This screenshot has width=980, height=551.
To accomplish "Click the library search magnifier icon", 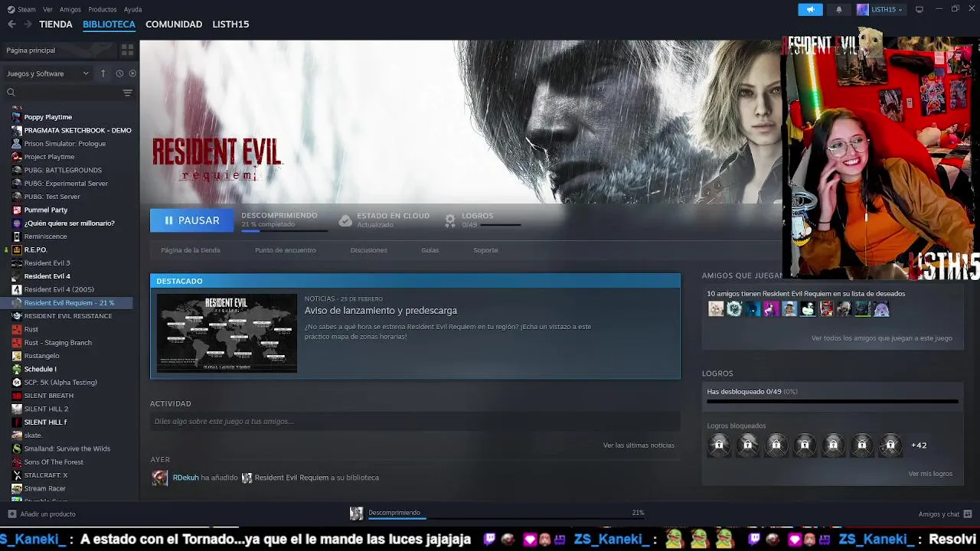I will point(11,93).
